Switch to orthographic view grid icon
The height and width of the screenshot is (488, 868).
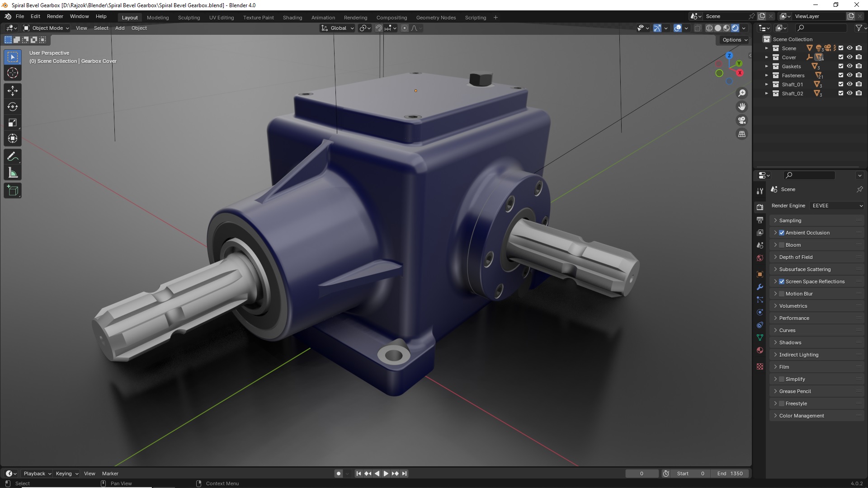[x=742, y=134]
